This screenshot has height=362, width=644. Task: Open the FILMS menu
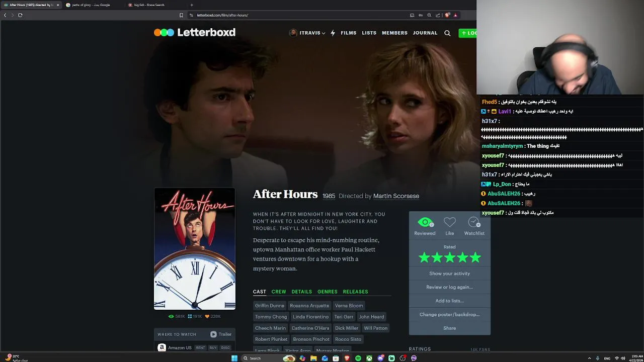pos(348,33)
